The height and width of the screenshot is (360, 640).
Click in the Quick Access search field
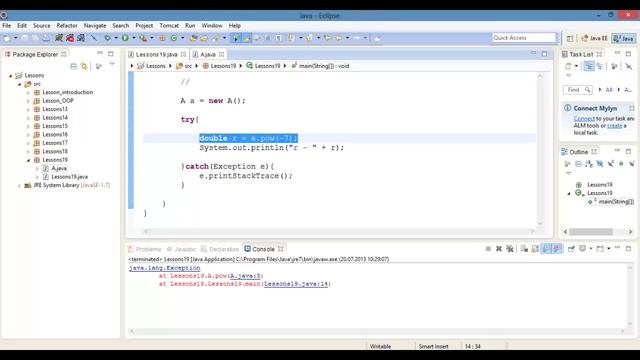point(524,38)
